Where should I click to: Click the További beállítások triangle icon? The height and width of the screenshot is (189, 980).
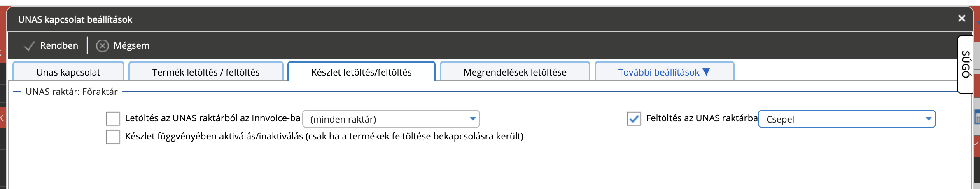pyautogui.click(x=707, y=72)
